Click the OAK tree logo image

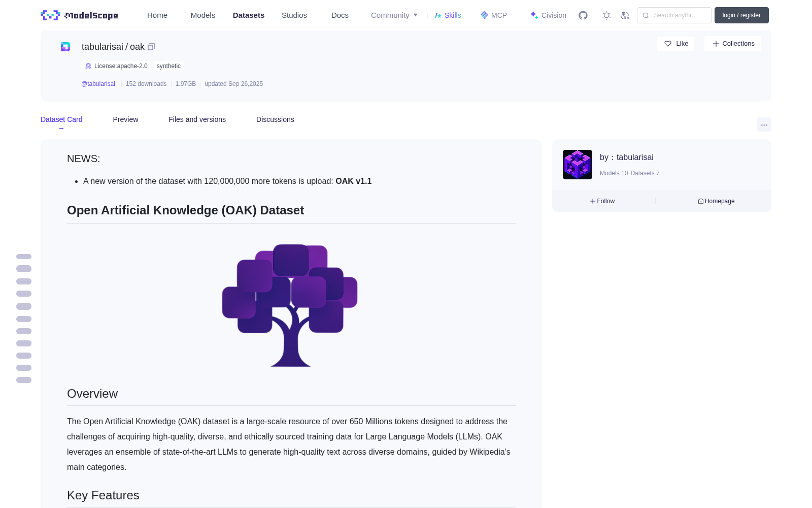[x=290, y=305]
